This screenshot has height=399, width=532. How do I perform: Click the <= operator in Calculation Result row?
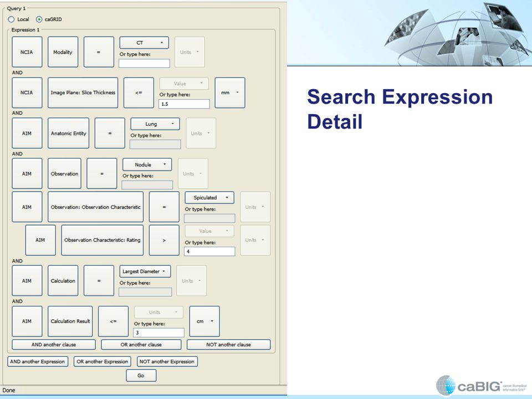pos(113,321)
